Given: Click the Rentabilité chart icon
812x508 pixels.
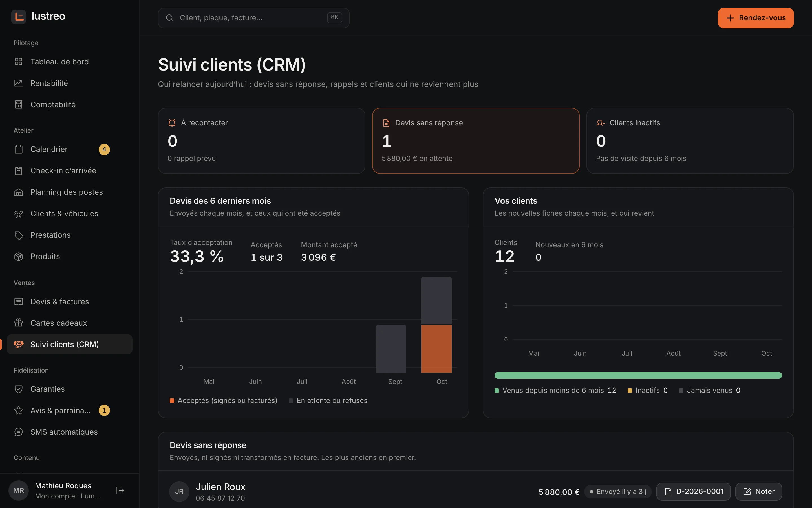Looking at the screenshot, I should tap(18, 83).
